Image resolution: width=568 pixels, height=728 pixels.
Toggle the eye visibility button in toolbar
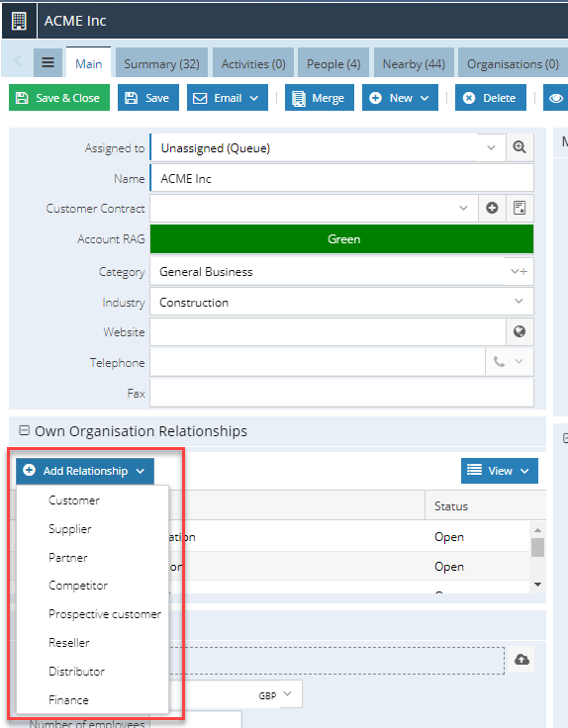click(x=555, y=98)
